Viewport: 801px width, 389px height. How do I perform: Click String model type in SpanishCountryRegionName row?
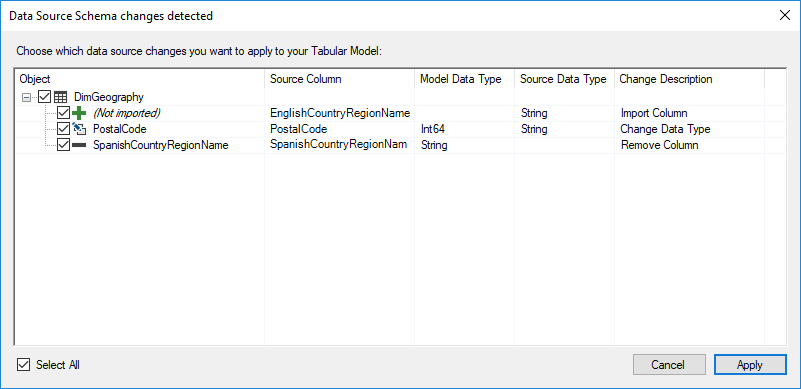point(434,145)
